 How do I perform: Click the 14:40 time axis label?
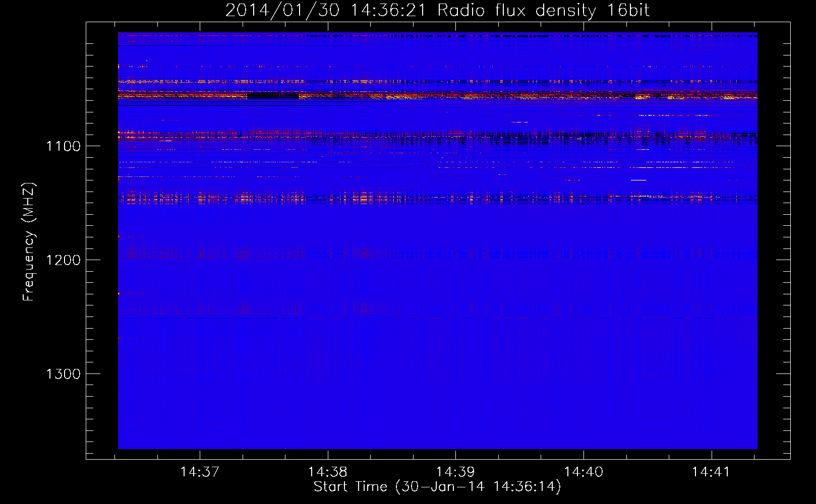click(584, 472)
